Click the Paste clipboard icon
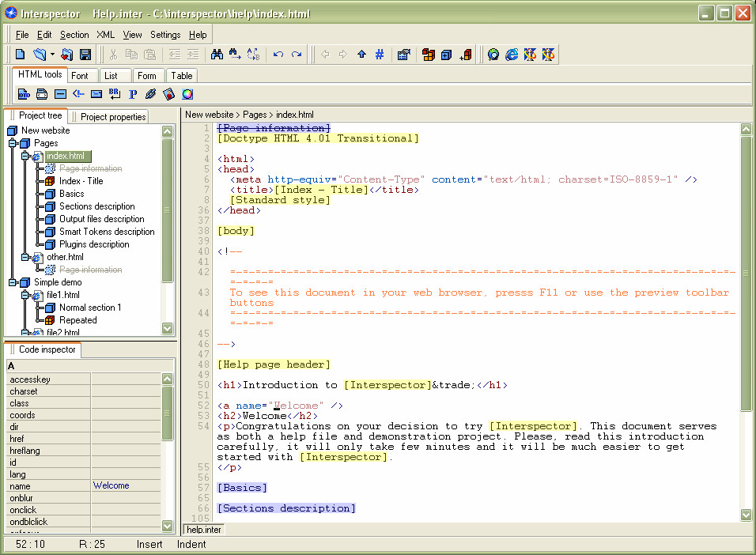Screen dimensions: 756x555 150,55
